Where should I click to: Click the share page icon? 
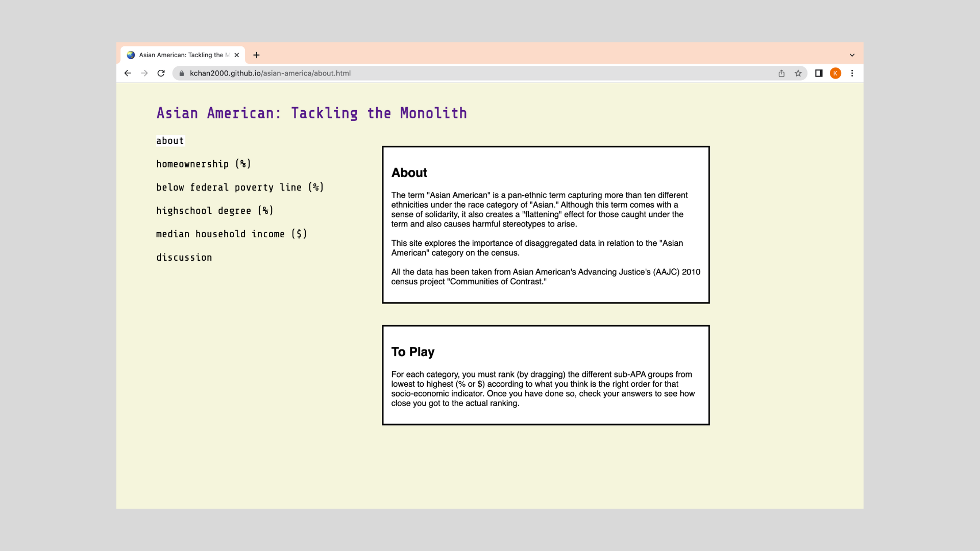tap(781, 73)
